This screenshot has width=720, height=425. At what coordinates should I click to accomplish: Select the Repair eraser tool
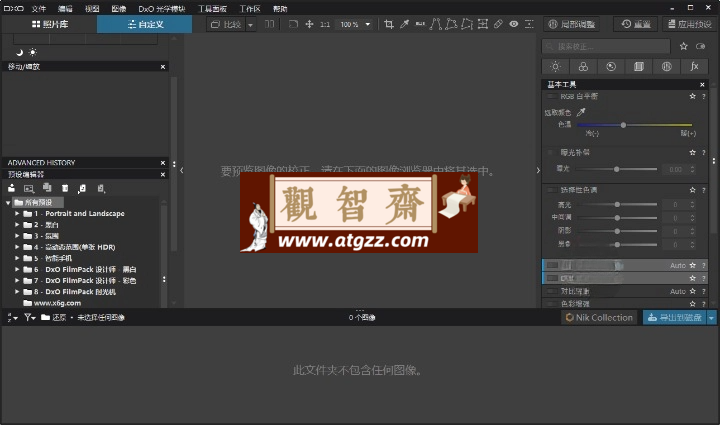pos(498,24)
